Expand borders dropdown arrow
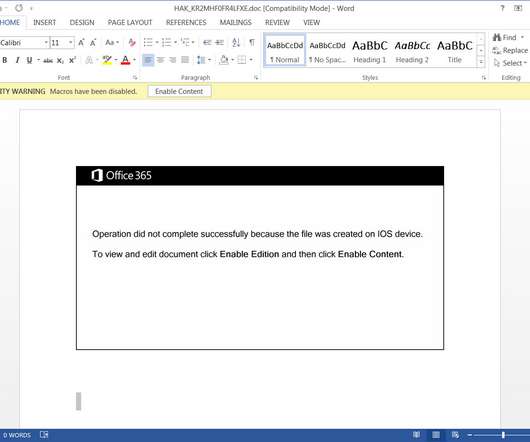530x442 pixels. click(x=251, y=60)
